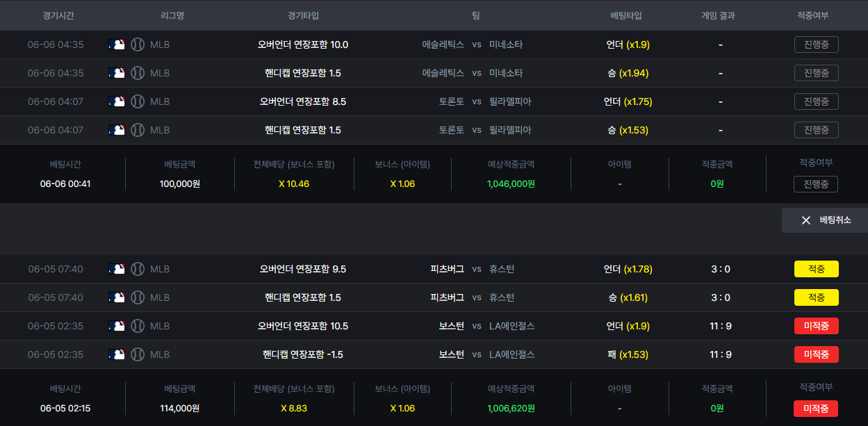This screenshot has width=868, height=426.
Task: Click red 미적중 badge in the 06-05 02:15 bet summary
Action: point(816,409)
